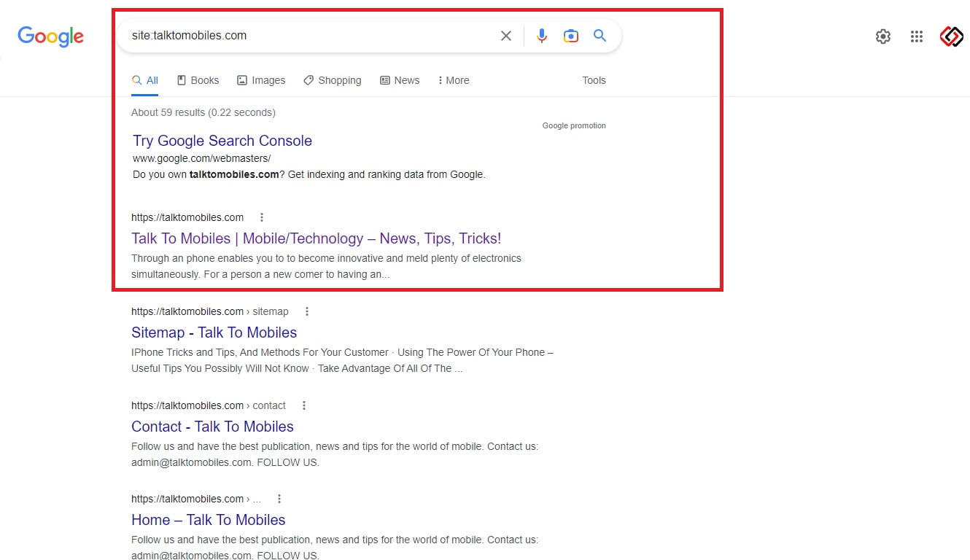The width and height of the screenshot is (970, 560).
Task: Start voice search with the microphone icon
Action: coord(542,36)
